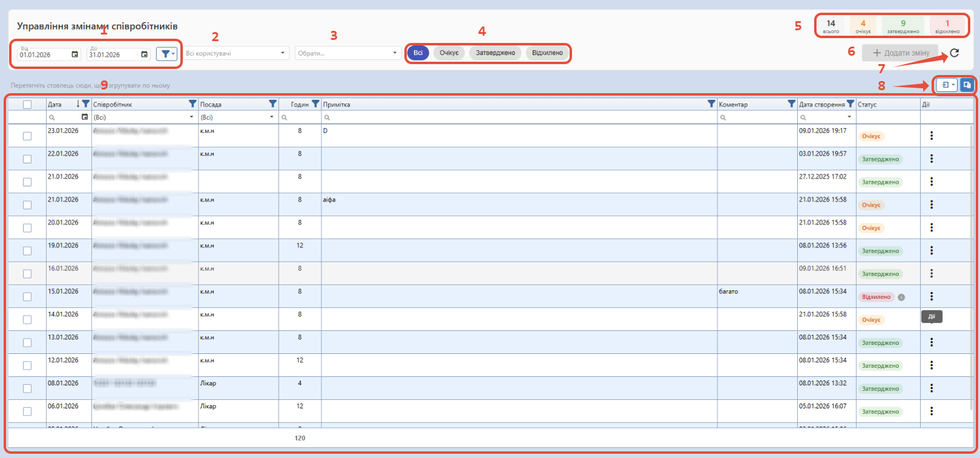Click the refresh icon next to Додати зміну

(955, 53)
